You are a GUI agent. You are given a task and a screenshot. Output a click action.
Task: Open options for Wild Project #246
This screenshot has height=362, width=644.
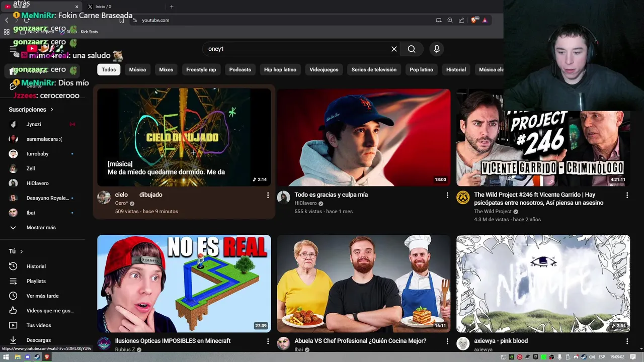(x=627, y=195)
